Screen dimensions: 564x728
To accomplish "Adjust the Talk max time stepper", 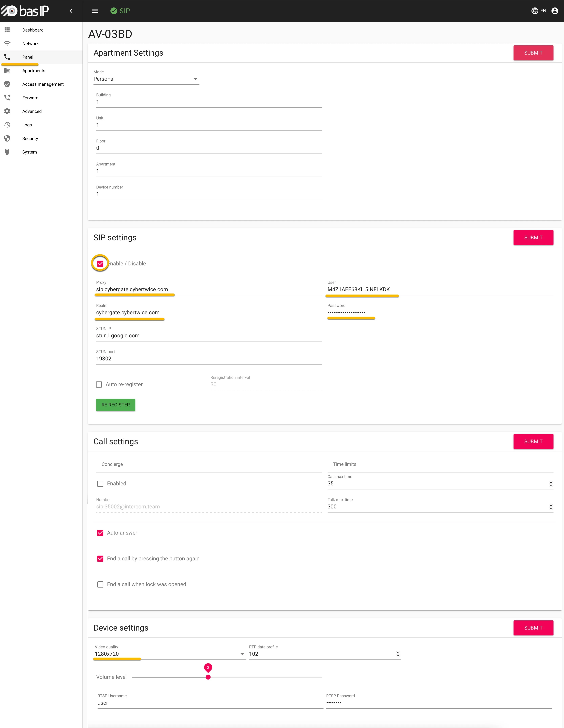I will click(x=551, y=506).
